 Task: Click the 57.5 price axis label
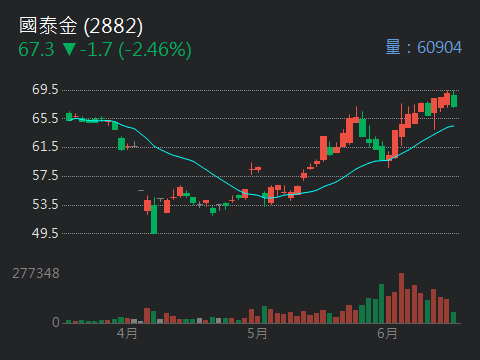(x=45, y=176)
